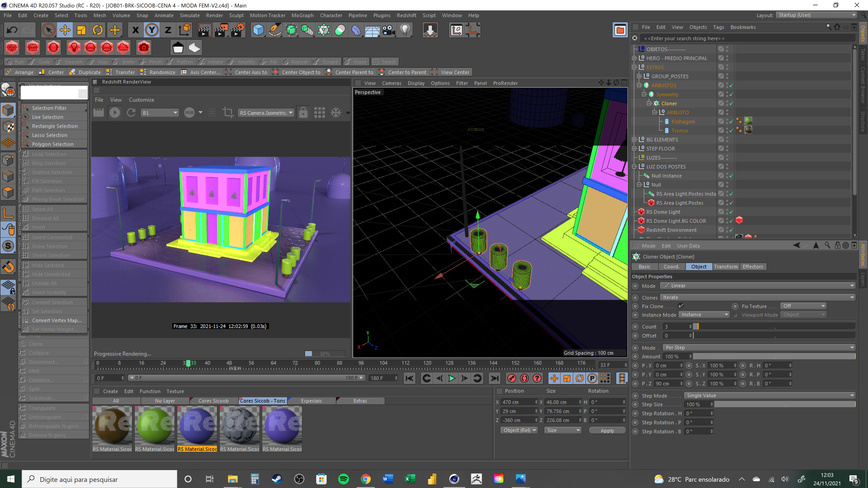Open the Instance Mode dropdown
The height and width of the screenshot is (488, 868).
[x=704, y=314]
